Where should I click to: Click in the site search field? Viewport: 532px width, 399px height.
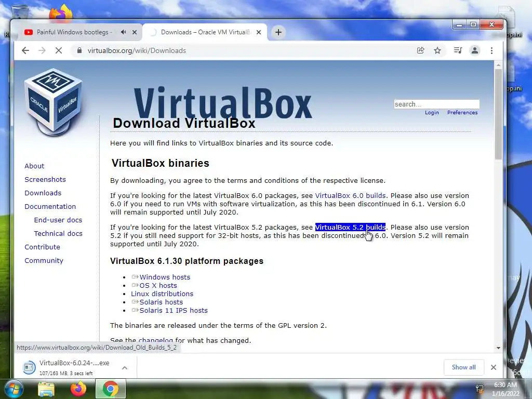point(436,104)
